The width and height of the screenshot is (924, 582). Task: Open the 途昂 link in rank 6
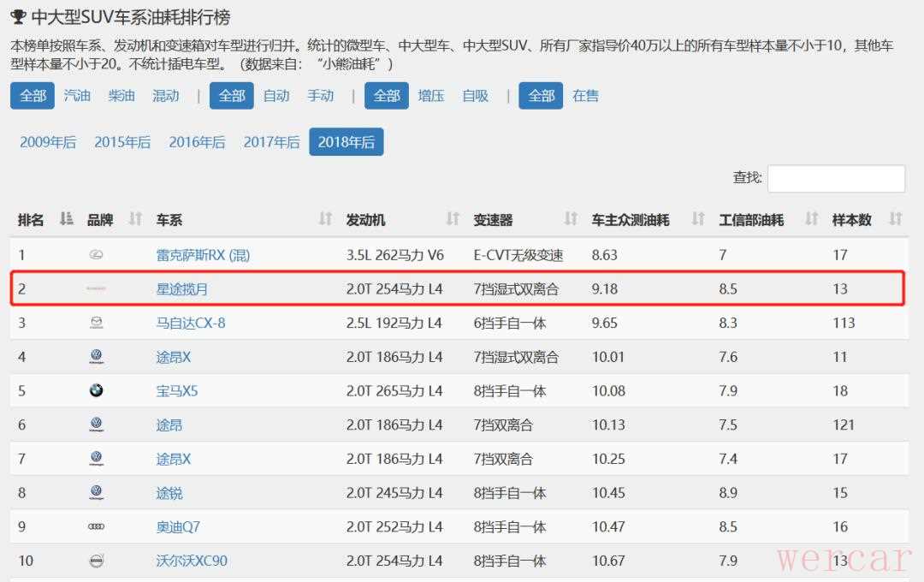click(169, 425)
